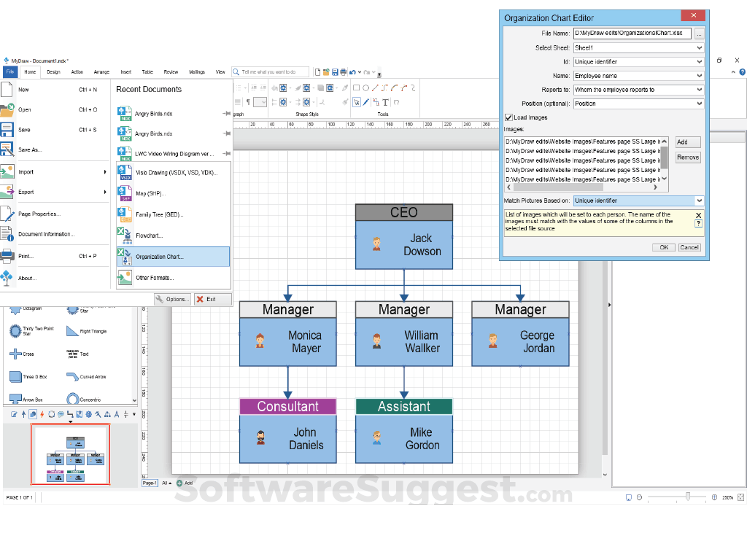Click Save As in File menu
This screenshot has width=747, height=560.
55,149
